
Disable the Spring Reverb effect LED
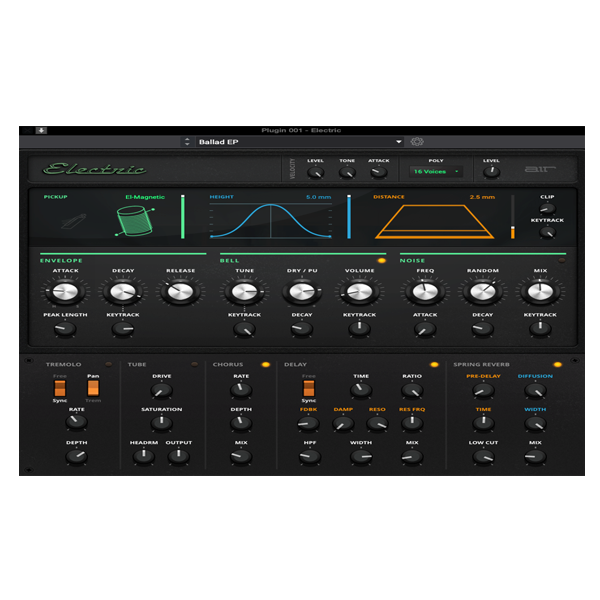tap(558, 364)
